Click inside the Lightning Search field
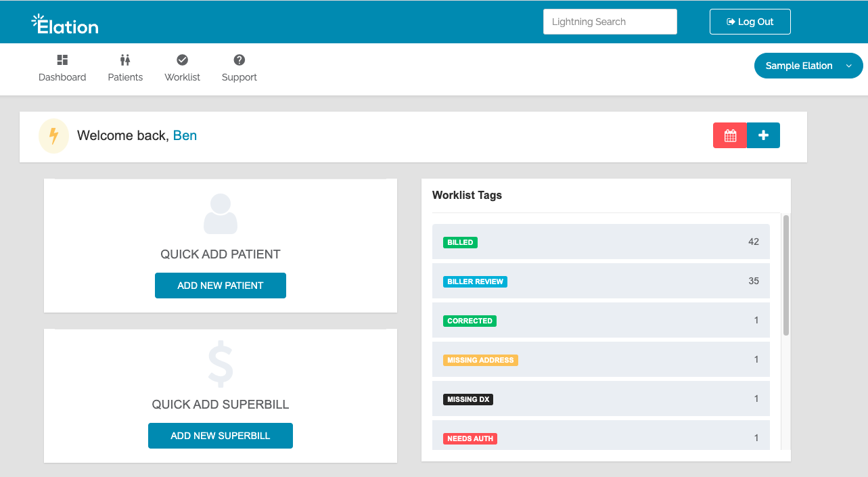The height and width of the screenshot is (477, 868). tap(609, 22)
